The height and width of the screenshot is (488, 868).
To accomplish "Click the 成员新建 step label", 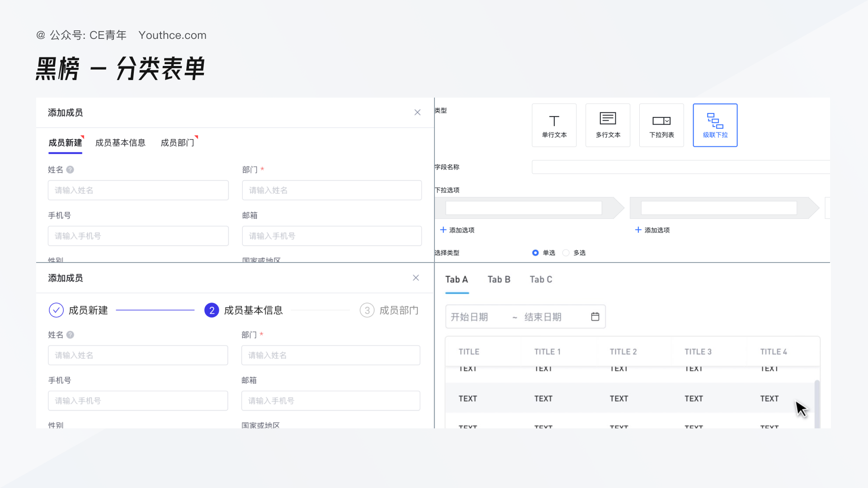I will [88, 310].
